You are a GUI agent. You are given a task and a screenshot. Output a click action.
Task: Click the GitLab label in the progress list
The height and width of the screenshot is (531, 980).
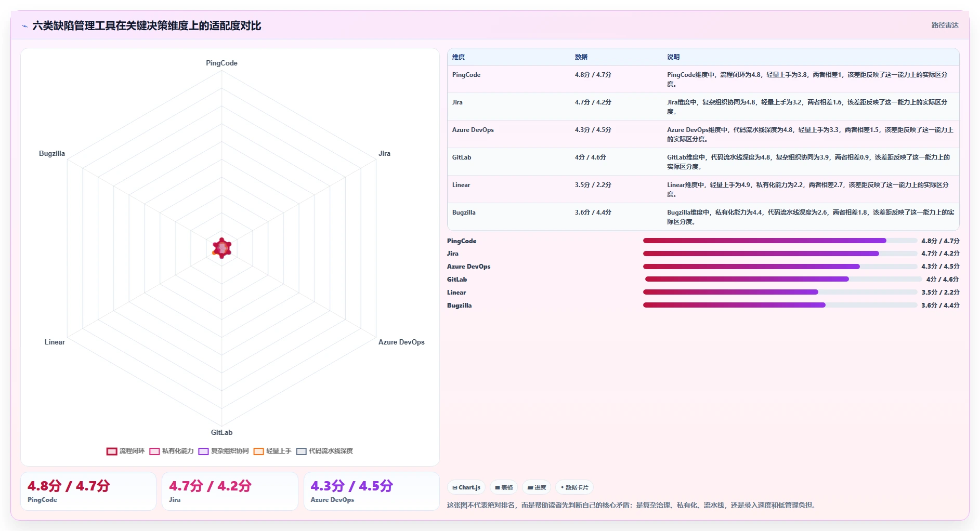(x=457, y=280)
